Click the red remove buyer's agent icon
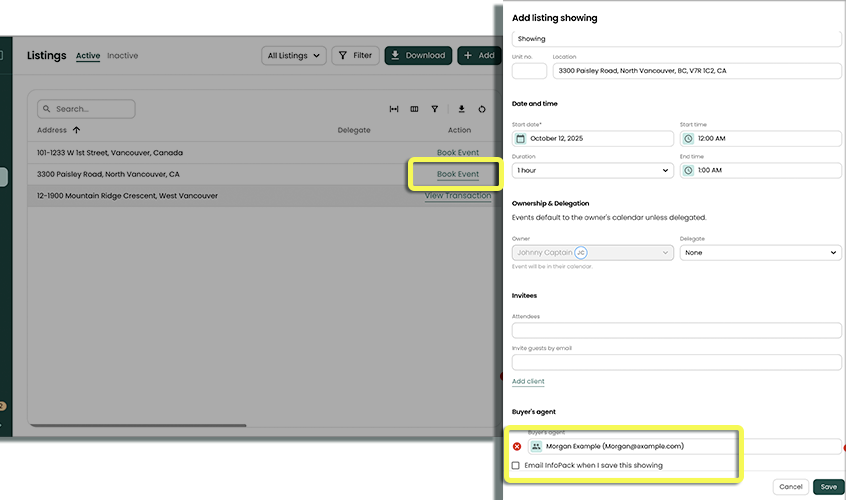846x500 pixels. tap(517, 446)
